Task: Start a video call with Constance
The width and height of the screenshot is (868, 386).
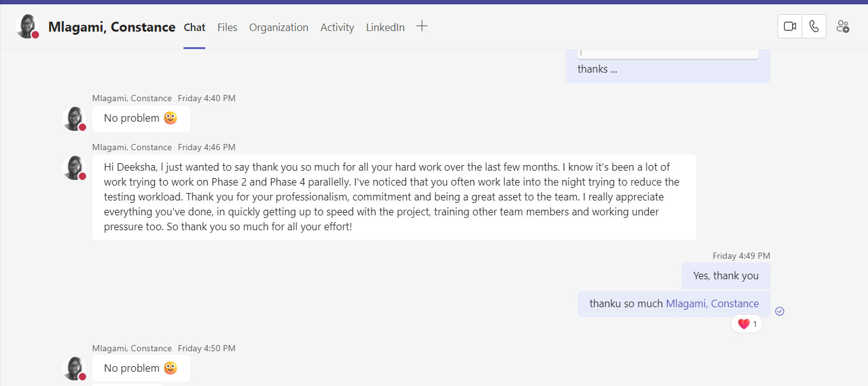Action: tap(790, 27)
